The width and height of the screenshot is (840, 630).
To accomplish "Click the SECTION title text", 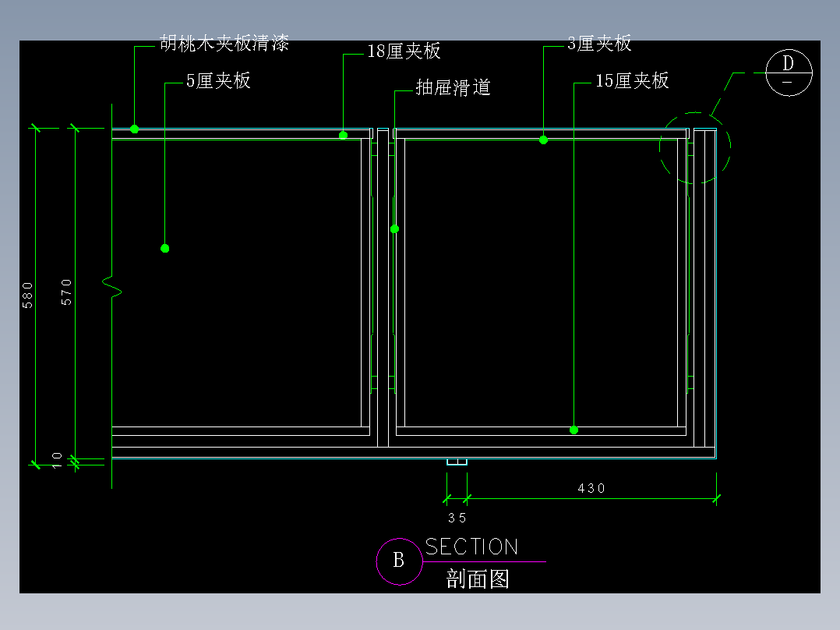I will [x=472, y=547].
